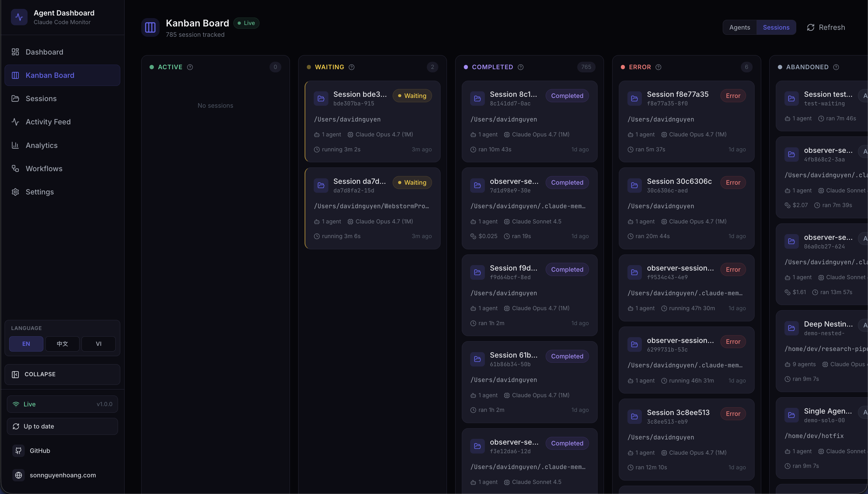Click Waiting badge on Session bde3 card
The image size is (868, 494).
412,96
